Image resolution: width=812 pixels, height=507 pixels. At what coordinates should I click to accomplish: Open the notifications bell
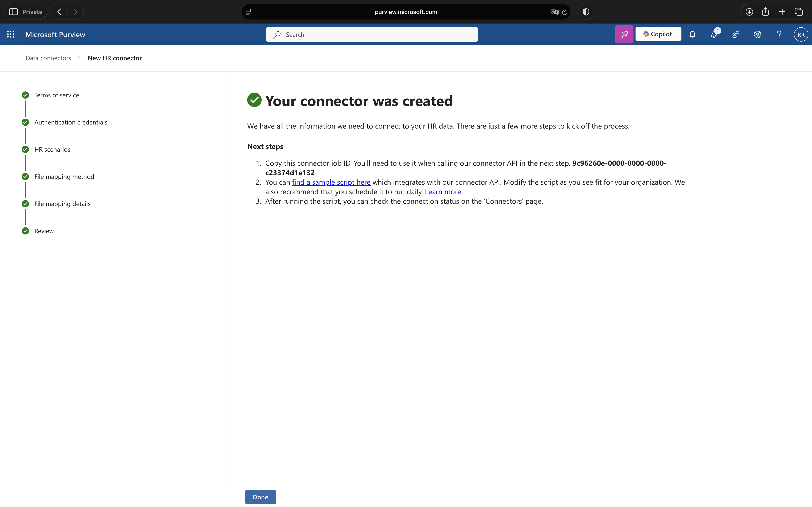[x=692, y=34]
